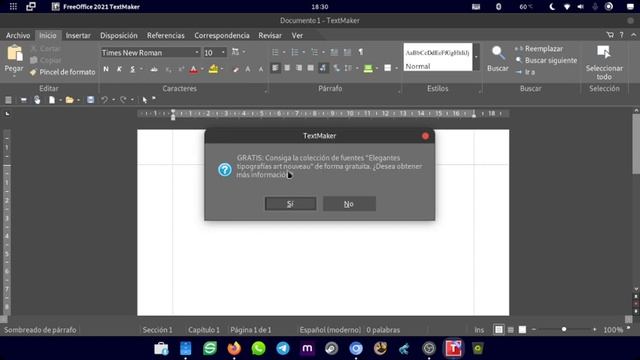Screen dimensions: 640x360
Task: Click the Buscar magnifier icon
Action: tap(498, 53)
